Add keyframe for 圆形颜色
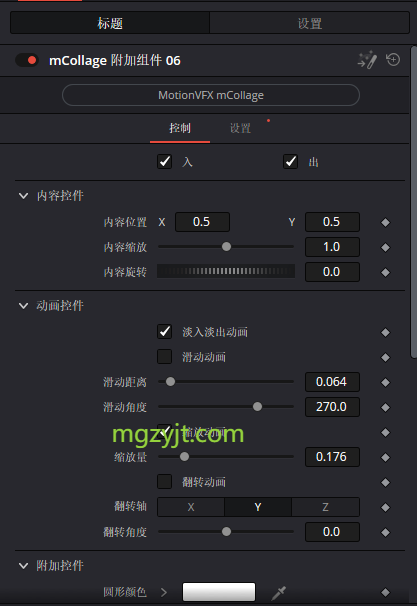This screenshot has width=417, height=606. [385, 592]
